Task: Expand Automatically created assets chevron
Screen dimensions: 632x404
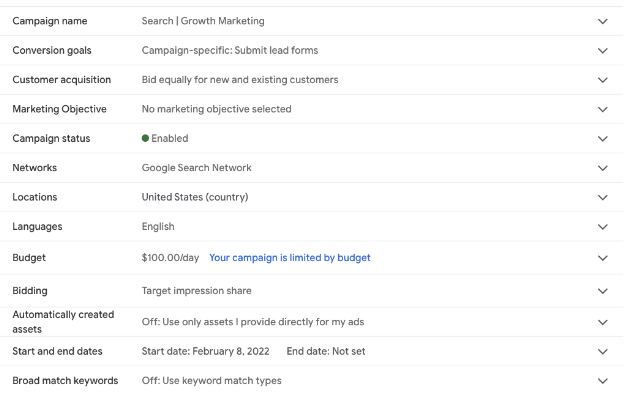Action: point(602,322)
